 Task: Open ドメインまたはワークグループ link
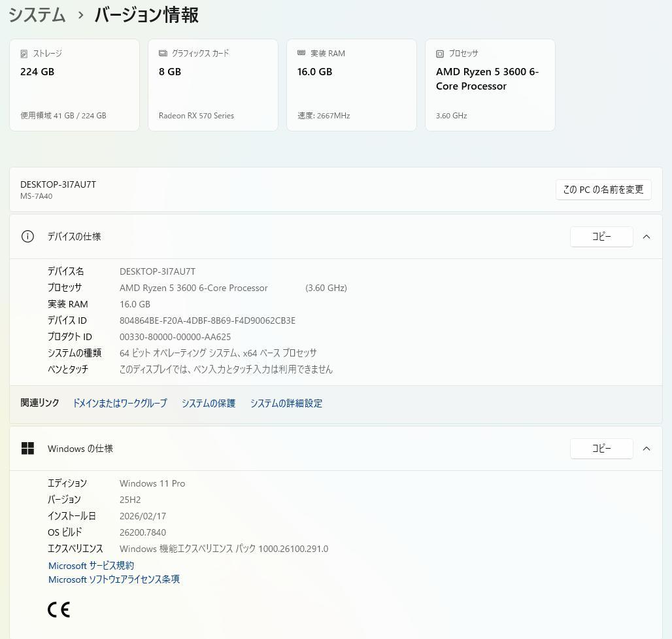click(120, 403)
